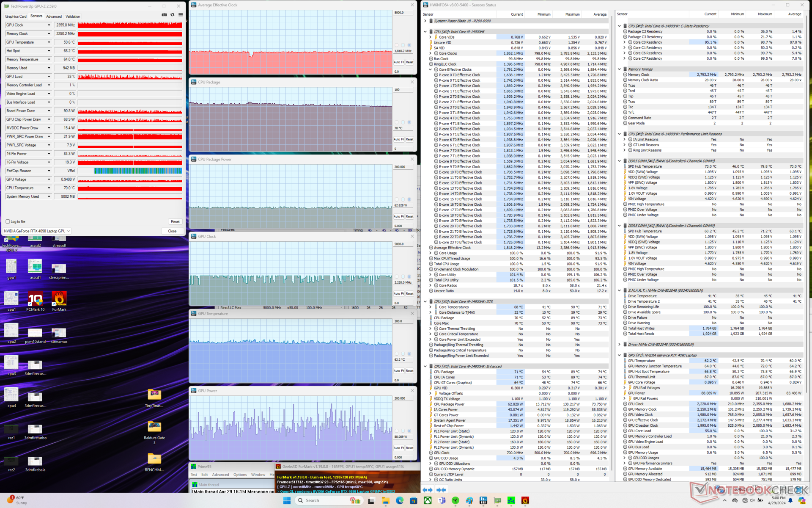This screenshot has width=812, height=508.
Task: Select the cpu3 desktop file icon
Action: (11, 365)
